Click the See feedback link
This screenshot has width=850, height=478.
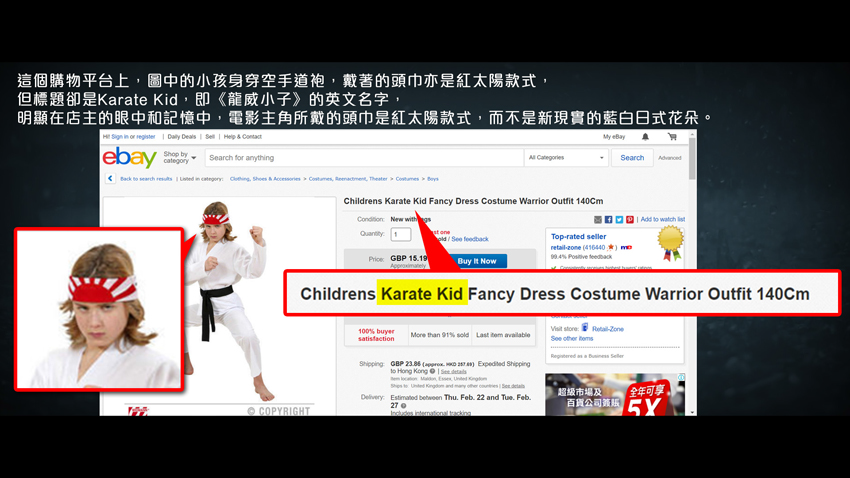[470, 239]
